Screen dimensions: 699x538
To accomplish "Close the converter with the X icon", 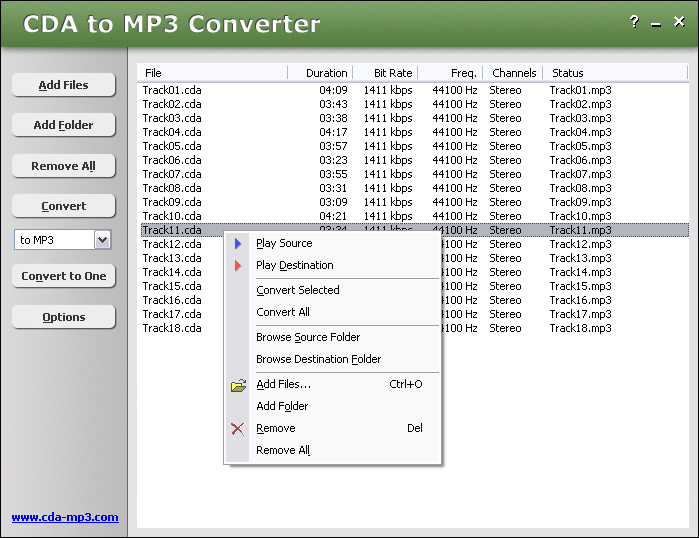I will (x=679, y=21).
